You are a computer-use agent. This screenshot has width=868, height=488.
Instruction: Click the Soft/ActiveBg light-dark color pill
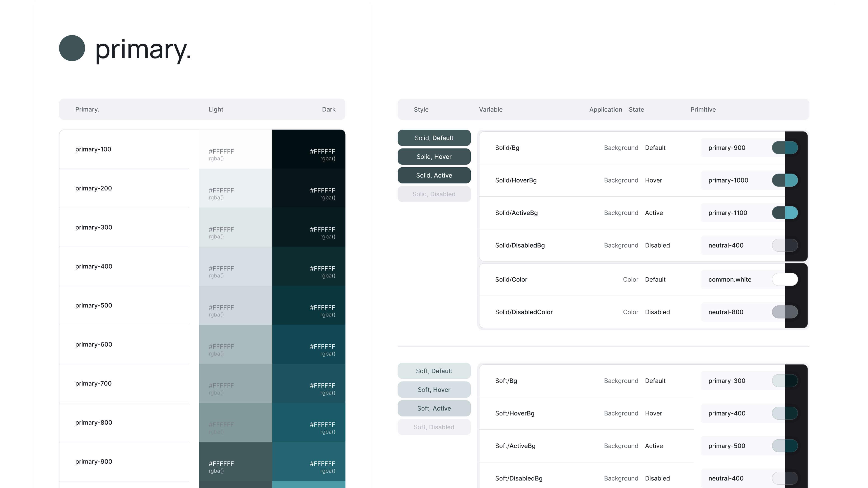785,446
